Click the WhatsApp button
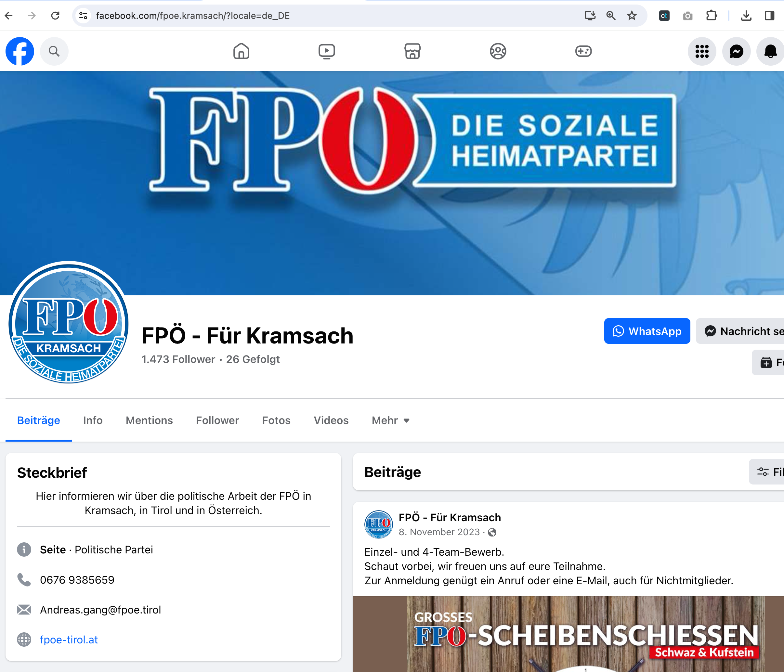Screen dimensions: 784x672 point(647,331)
